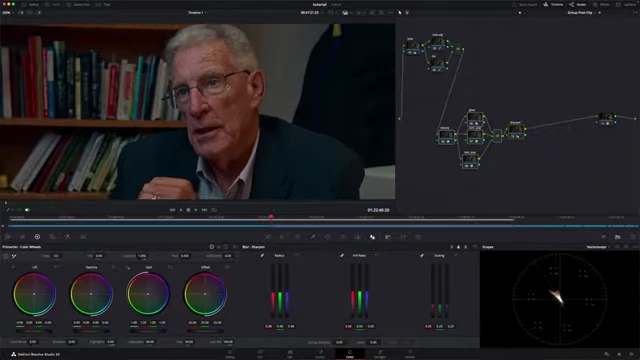
Task: Toggle the Media Pool panel
Action: coord(78,4)
